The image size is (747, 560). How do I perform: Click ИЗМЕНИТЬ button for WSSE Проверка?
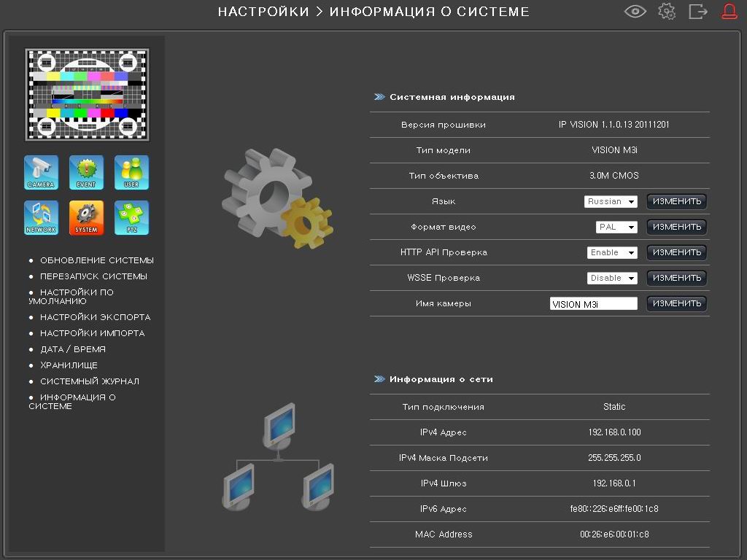click(676, 278)
